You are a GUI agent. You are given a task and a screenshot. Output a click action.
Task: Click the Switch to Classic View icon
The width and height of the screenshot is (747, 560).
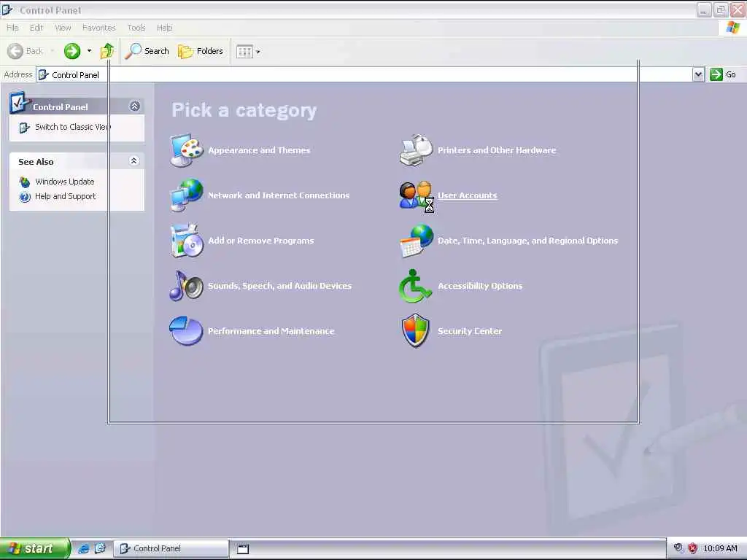click(24, 128)
